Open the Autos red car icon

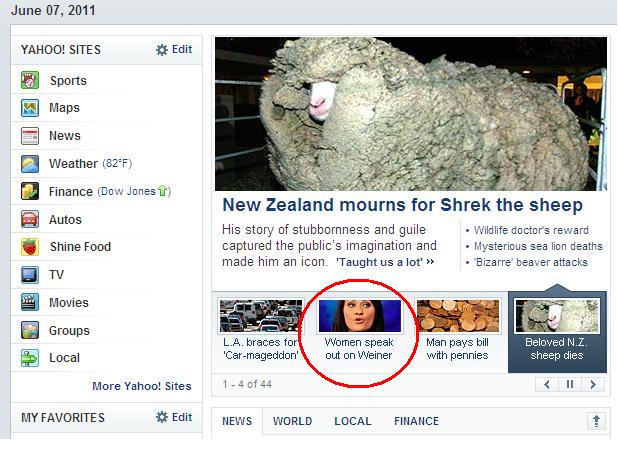[x=30, y=219]
